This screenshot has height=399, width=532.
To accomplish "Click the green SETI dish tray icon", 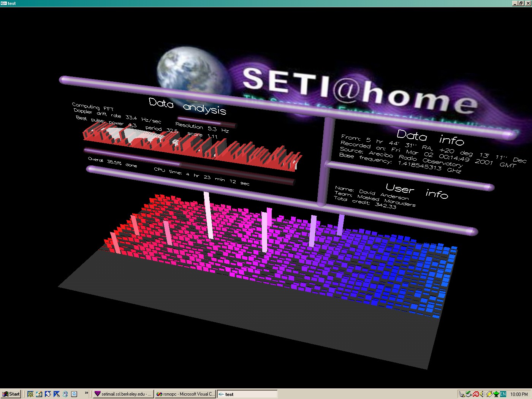I will coord(496,394).
